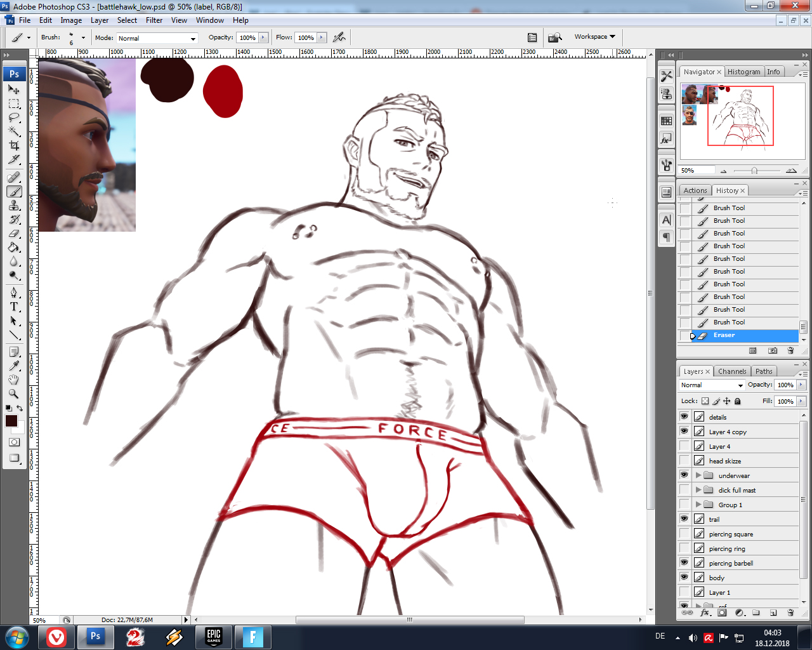Open the brush Mode dropdown

point(157,38)
